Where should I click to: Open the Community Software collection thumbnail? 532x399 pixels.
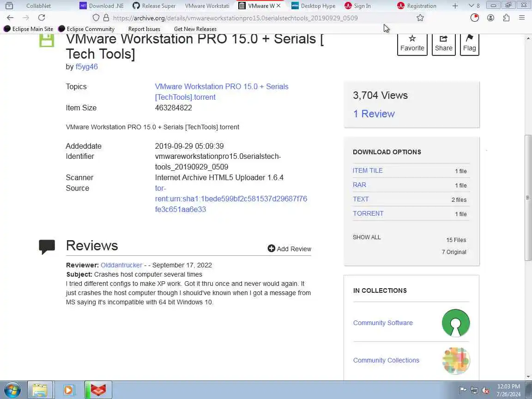(456, 323)
